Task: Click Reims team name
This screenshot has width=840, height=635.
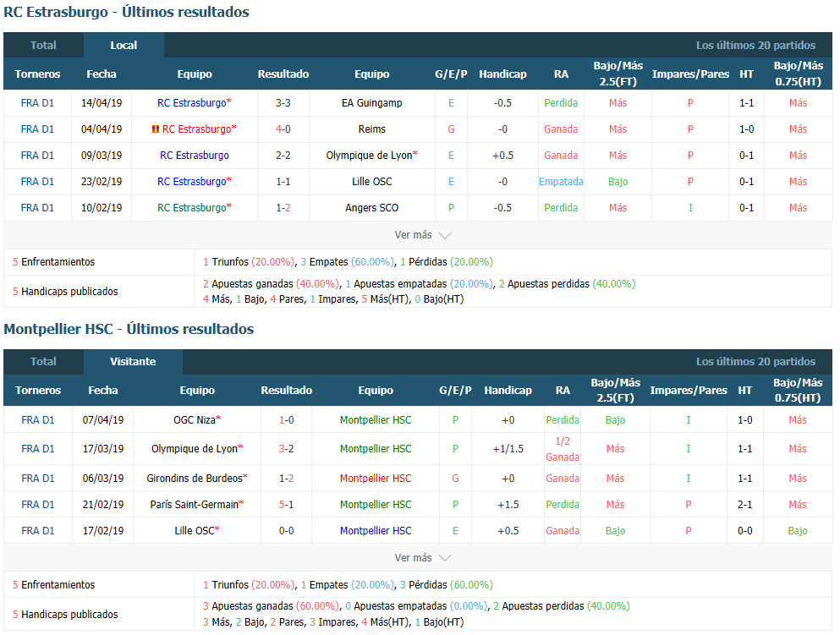Action: (372, 129)
